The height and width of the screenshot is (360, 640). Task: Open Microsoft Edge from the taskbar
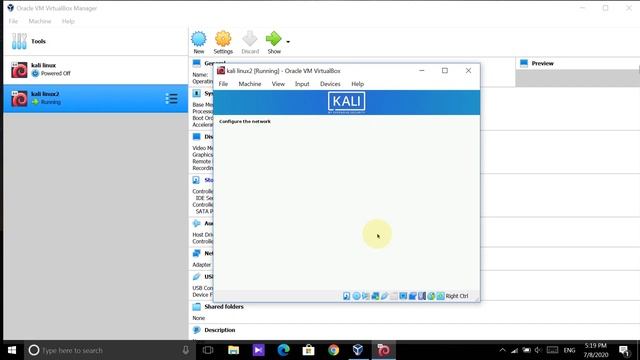point(283,350)
